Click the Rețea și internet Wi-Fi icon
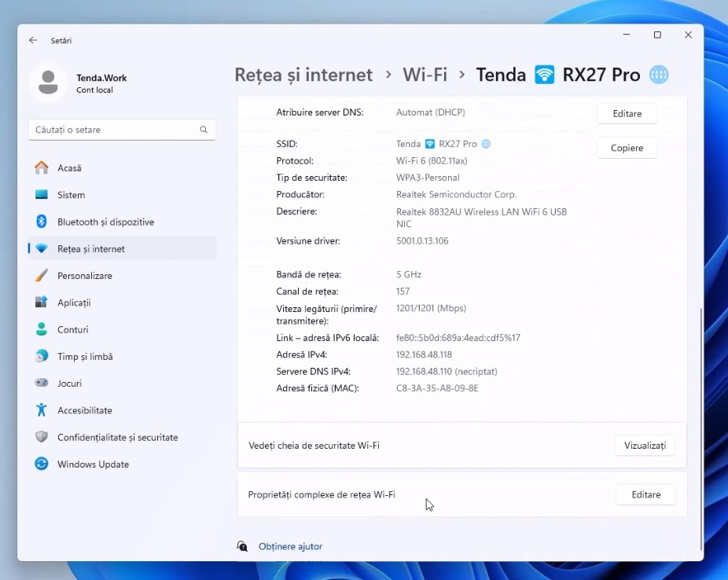Screen dimensions: 728x580 coord(42,248)
